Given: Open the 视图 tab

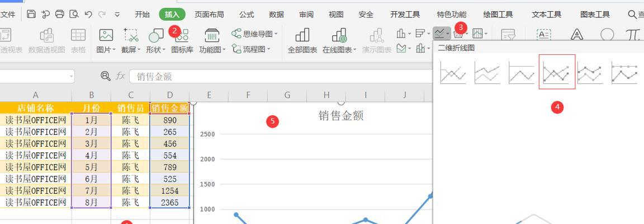Looking at the screenshot, I should click(336, 15).
